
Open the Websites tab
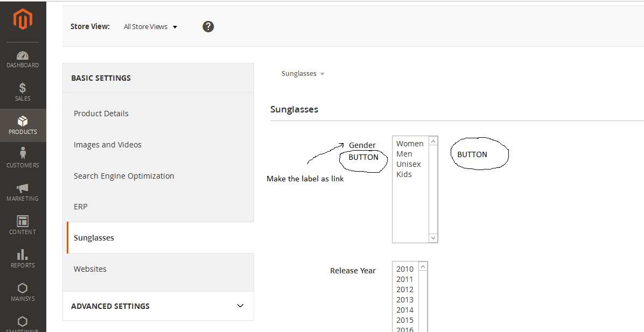pos(90,269)
